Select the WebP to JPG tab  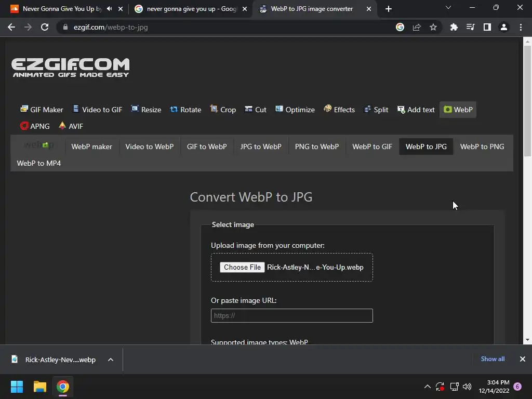(x=426, y=147)
